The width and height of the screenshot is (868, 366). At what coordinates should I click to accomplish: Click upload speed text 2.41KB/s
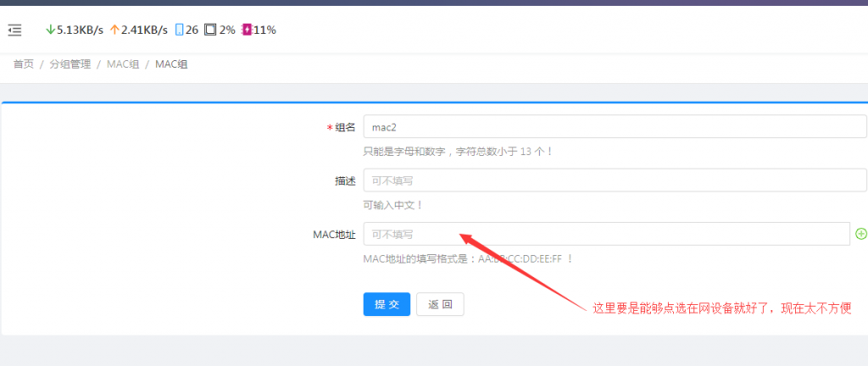(144, 30)
